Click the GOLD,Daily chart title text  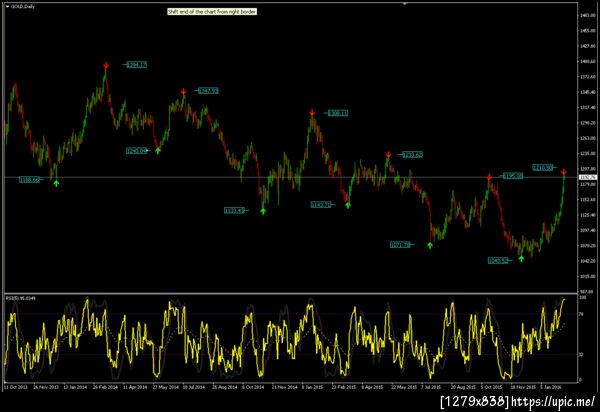(23, 7)
